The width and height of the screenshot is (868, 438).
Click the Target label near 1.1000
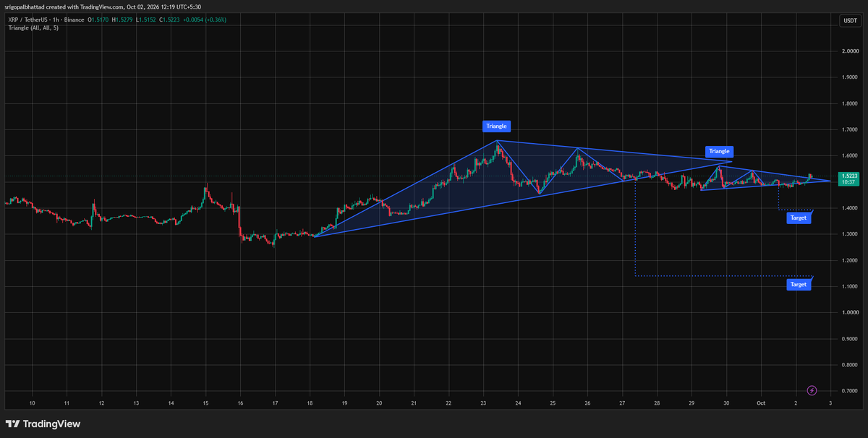click(x=799, y=285)
